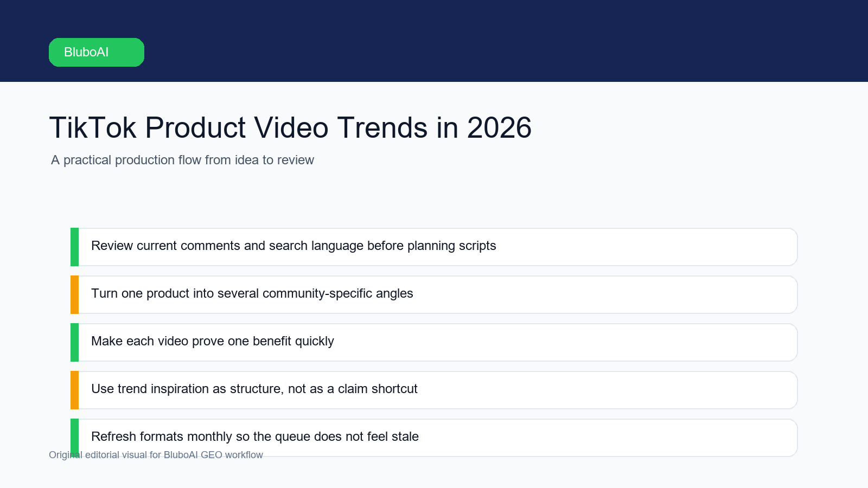Screen dimensions: 868x488
Task: Select the row 'Review current comments and search language before planning scripts'
Action: click(x=434, y=247)
